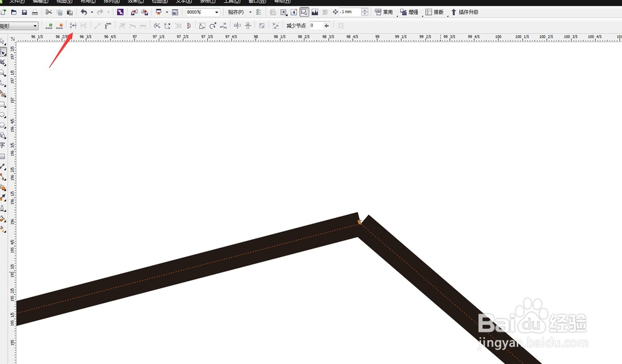The image size is (622, 364).
Task: Select the Pick tool in toolbox
Action: tap(2, 42)
